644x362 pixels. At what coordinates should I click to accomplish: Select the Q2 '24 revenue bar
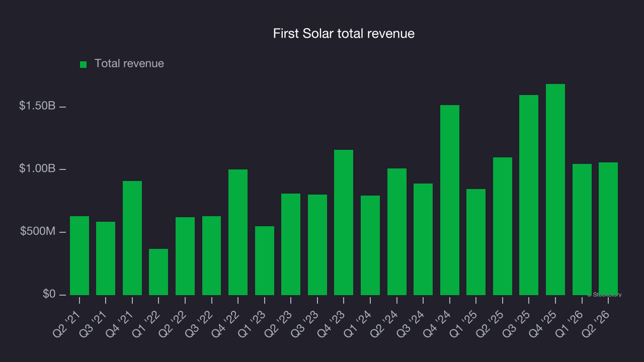click(397, 232)
